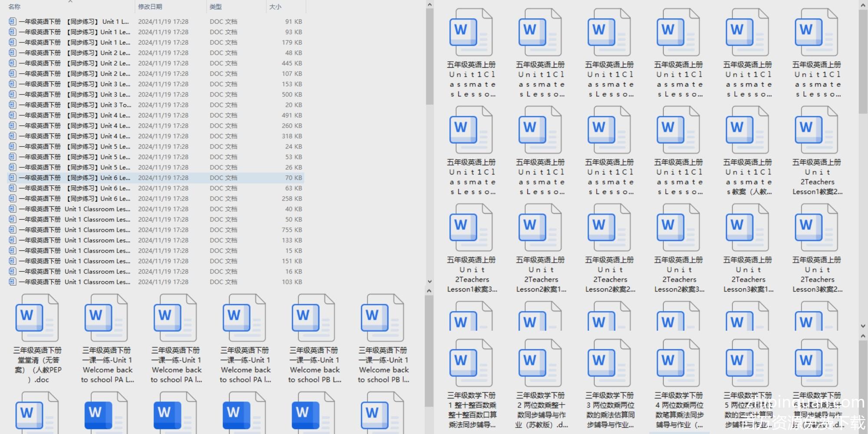This screenshot has width=868, height=434.
Task: Select 五年级英语上册 Unit 2 Lesson1教案3 document
Action: pos(471,227)
